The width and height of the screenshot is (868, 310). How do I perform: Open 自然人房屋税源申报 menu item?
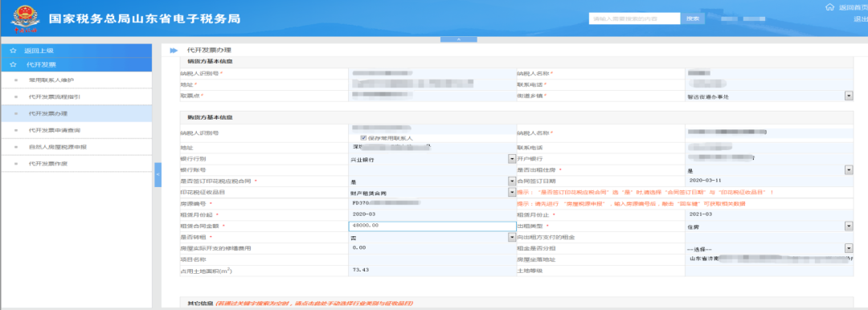76,147
